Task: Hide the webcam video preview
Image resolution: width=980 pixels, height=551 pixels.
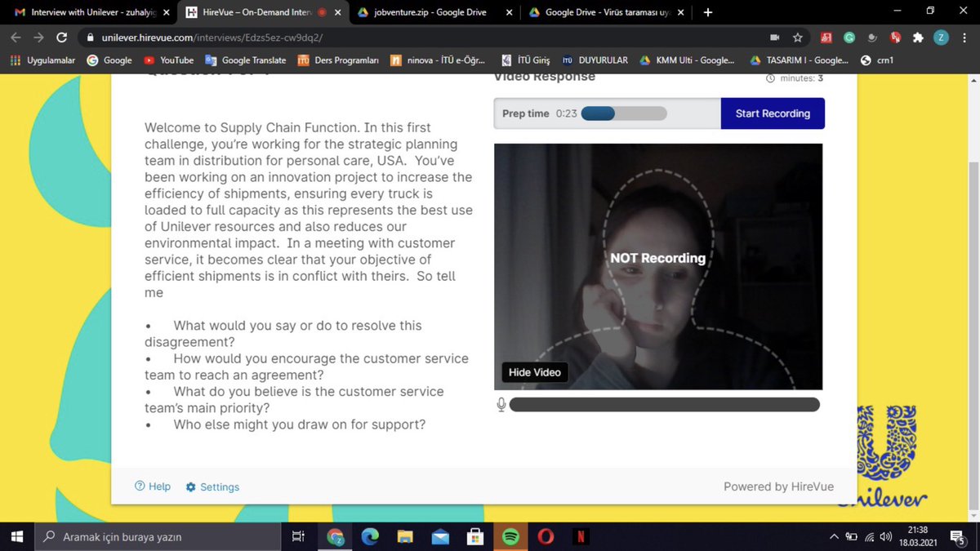Action: pyautogui.click(x=535, y=372)
